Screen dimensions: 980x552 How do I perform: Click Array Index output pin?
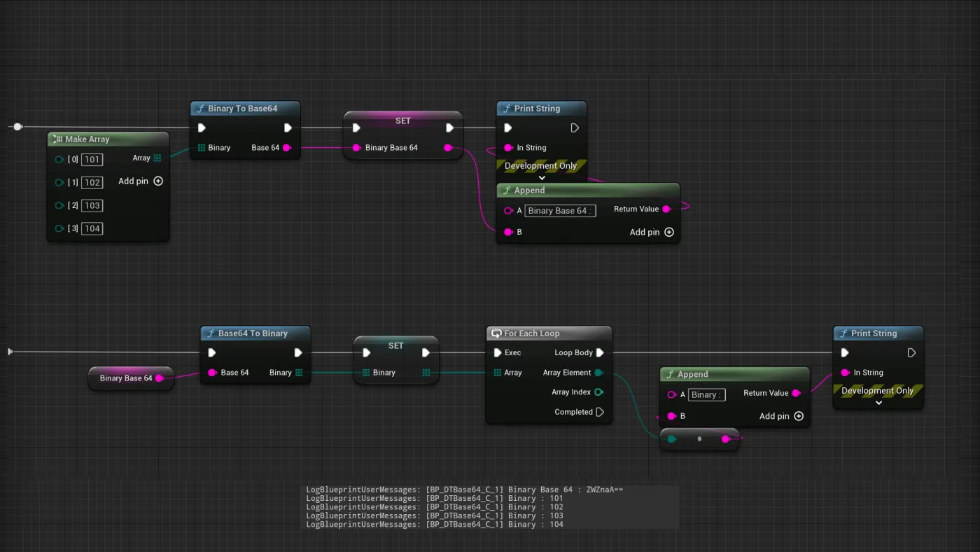[599, 392]
